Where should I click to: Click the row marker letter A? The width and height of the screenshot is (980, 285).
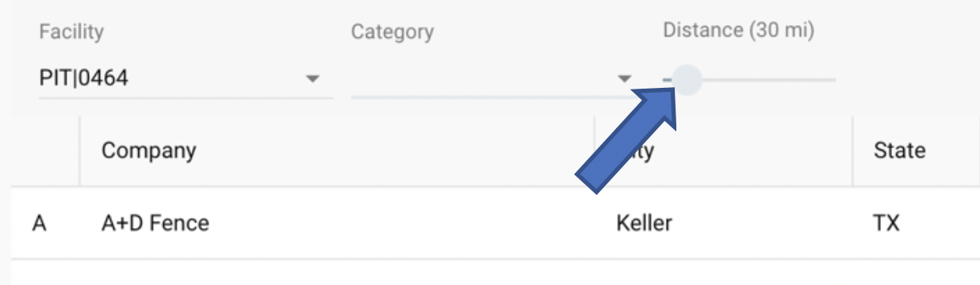tap(40, 223)
